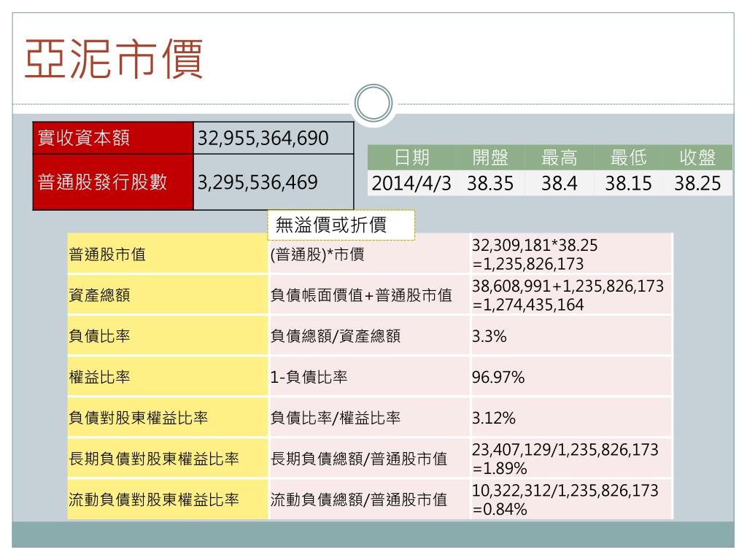Click the 普通股市值 row label
The width and height of the screenshot is (747, 560).
(x=168, y=254)
